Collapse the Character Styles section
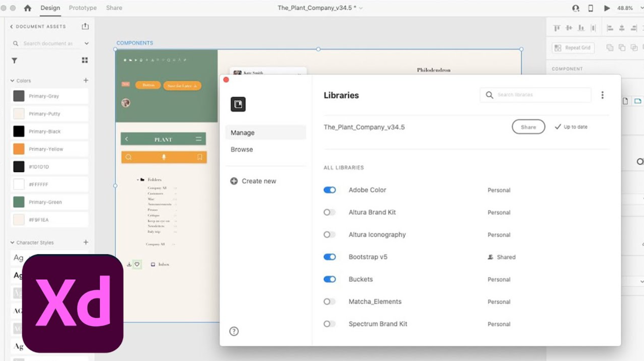Screen dimensions: 644x361 (x=12, y=242)
